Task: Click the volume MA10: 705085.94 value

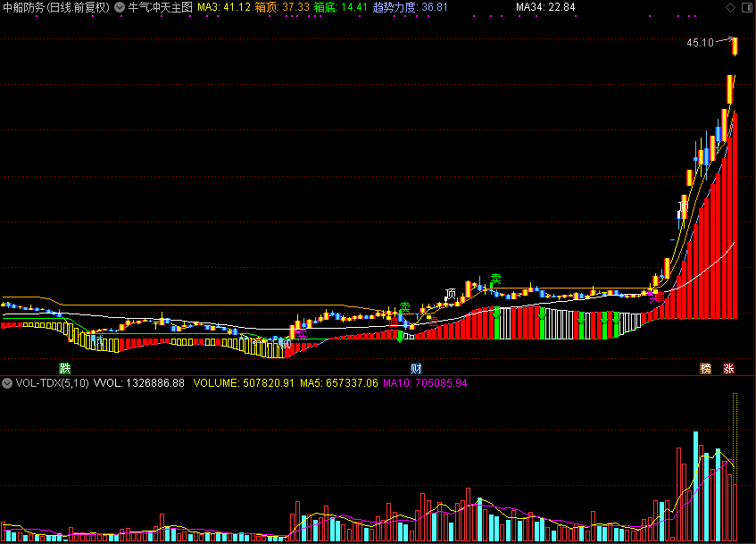Action: coord(425,383)
